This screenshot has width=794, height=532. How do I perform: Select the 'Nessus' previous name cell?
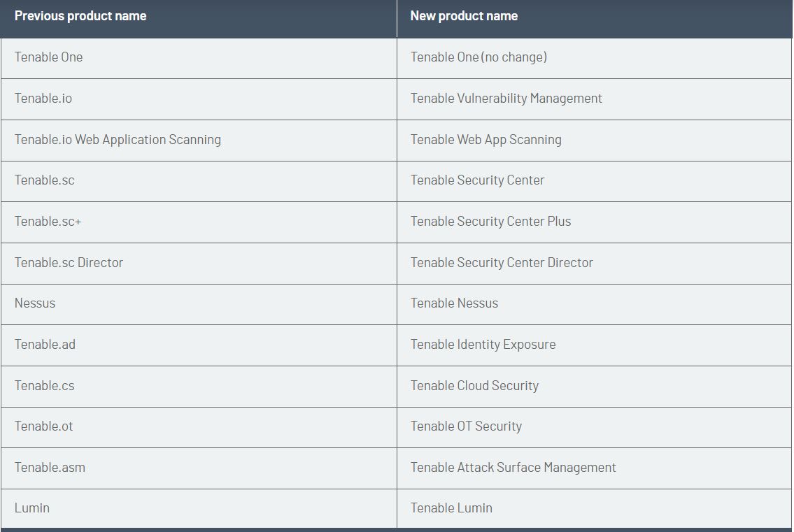click(199, 304)
